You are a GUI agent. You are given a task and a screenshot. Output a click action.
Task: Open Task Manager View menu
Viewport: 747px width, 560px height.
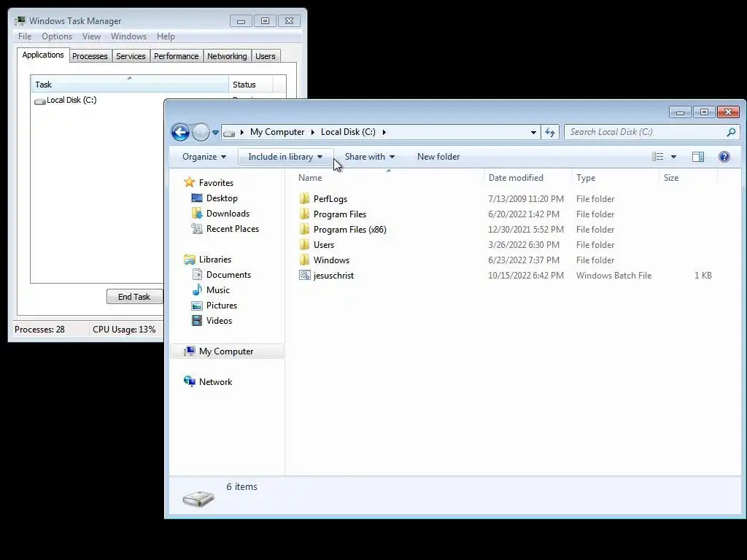pos(91,36)
